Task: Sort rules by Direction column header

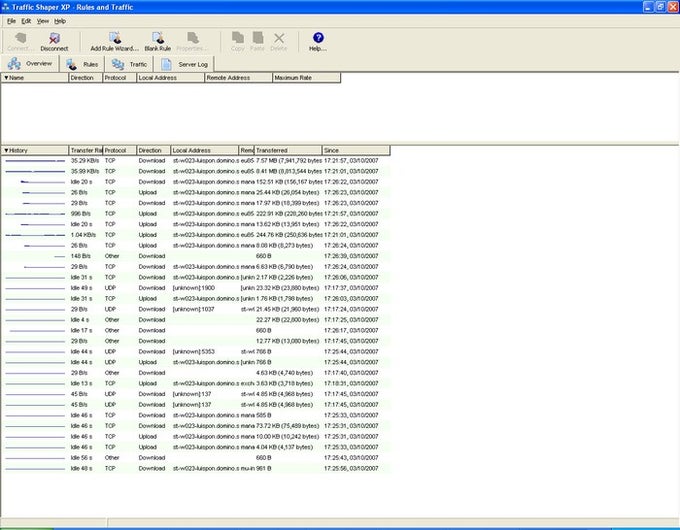Action: point(85,78)
